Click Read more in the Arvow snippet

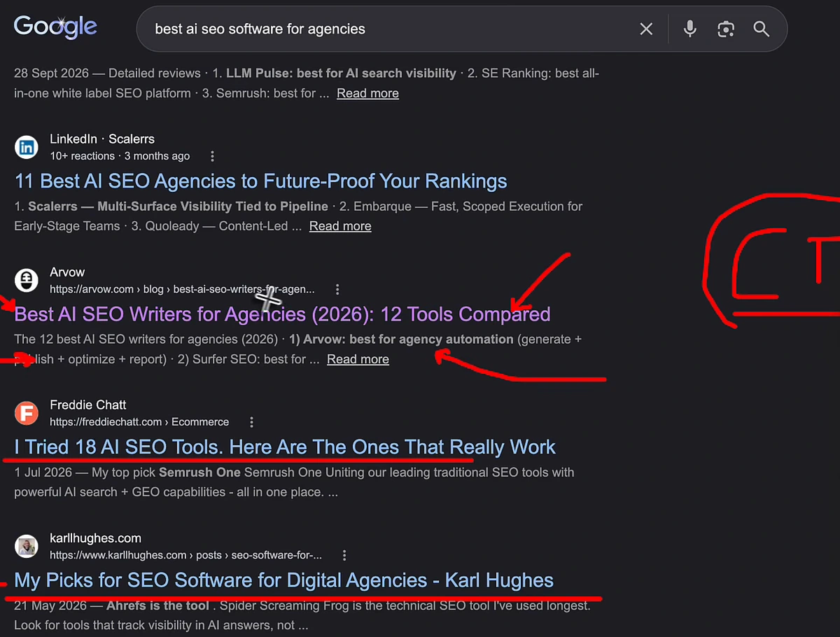[x=358, y=359]
